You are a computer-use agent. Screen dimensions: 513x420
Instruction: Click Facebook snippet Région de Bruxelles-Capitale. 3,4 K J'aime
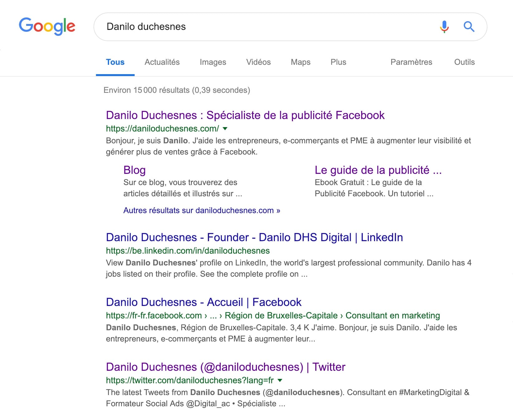[281, 333]
